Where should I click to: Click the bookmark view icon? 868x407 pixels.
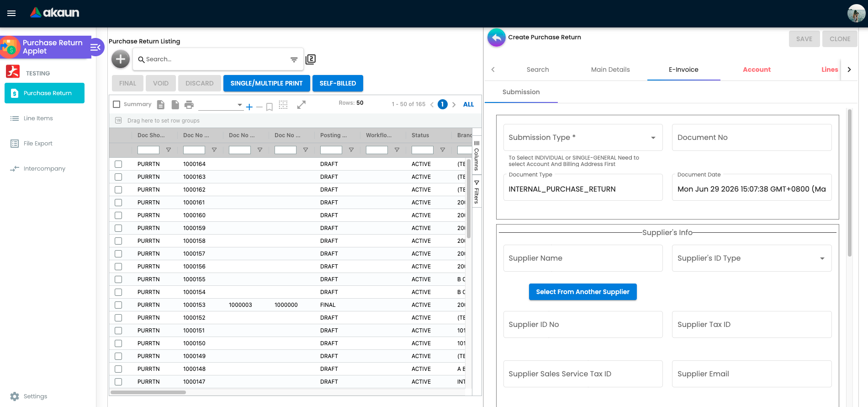coord(270,107)
